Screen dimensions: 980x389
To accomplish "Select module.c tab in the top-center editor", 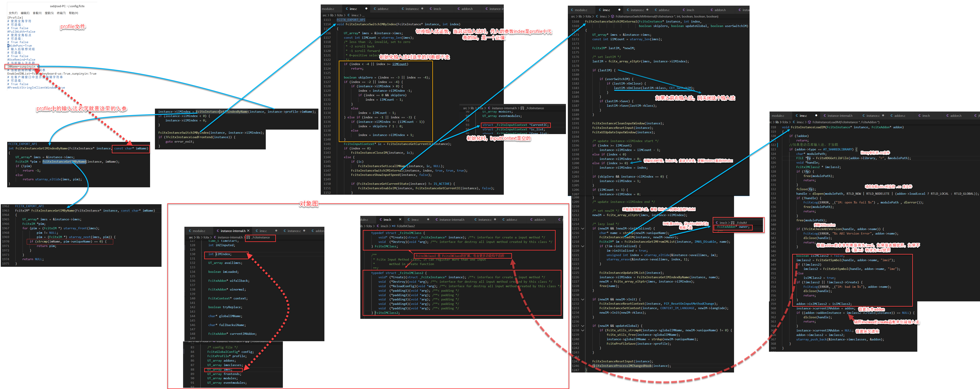I will click(328, 9).
